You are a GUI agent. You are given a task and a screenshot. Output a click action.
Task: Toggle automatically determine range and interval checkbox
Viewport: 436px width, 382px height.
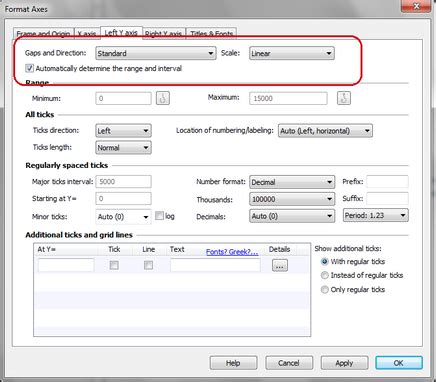click(29, 68)
